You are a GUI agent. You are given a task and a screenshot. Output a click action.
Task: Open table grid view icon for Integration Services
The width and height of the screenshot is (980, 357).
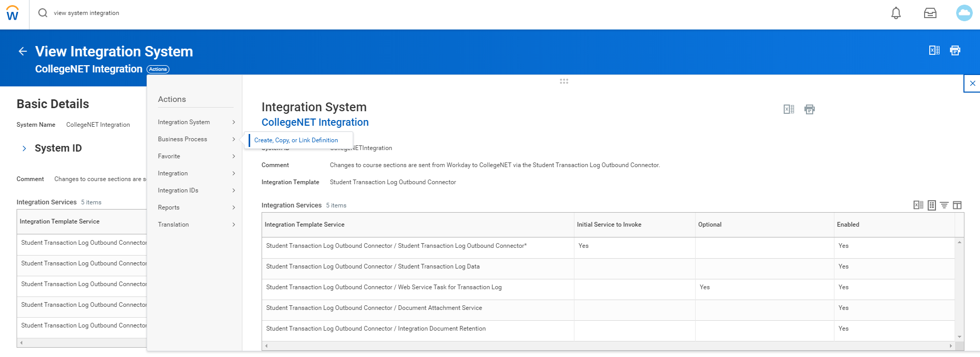[932, 205]
